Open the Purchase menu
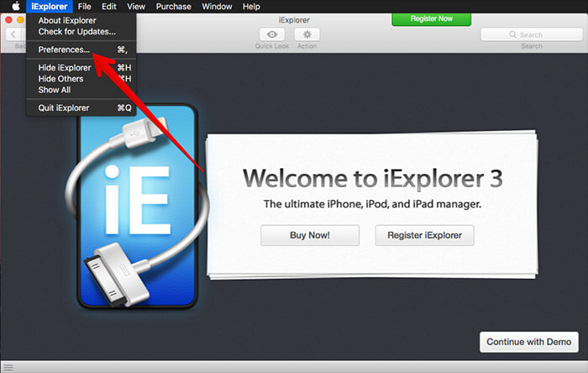The image size is (588, 373). point(173,7)
